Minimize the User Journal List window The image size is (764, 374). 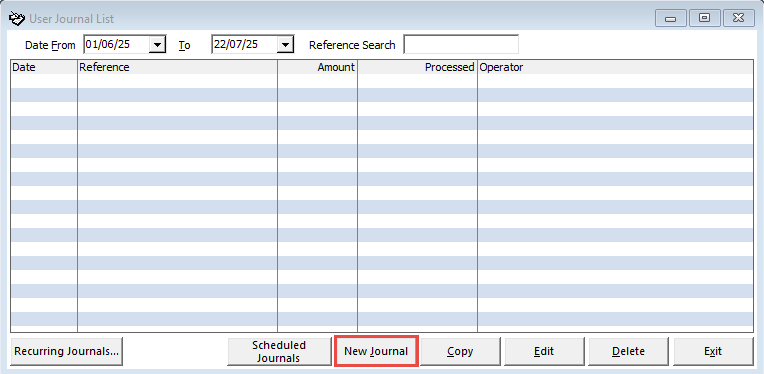tap(670, 19)
